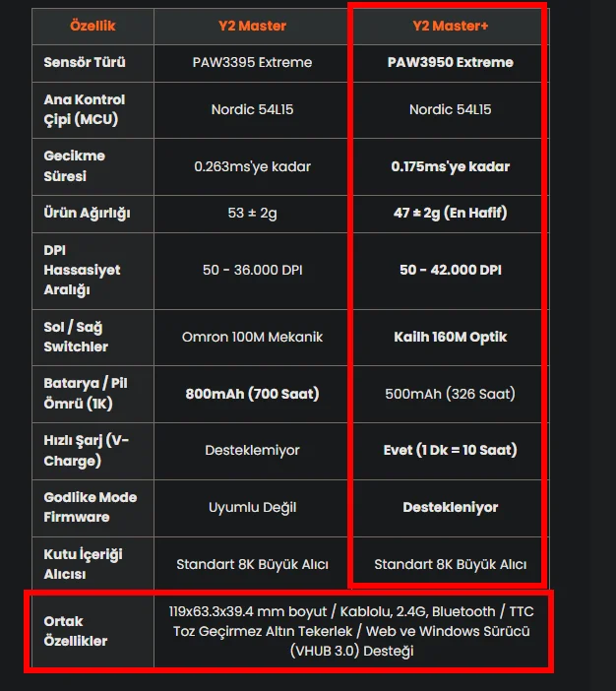This screenshot has height=691, width=616.
Task: Click the 0.175ms'ye kadar latency cell
Action: tap(450, 166)
